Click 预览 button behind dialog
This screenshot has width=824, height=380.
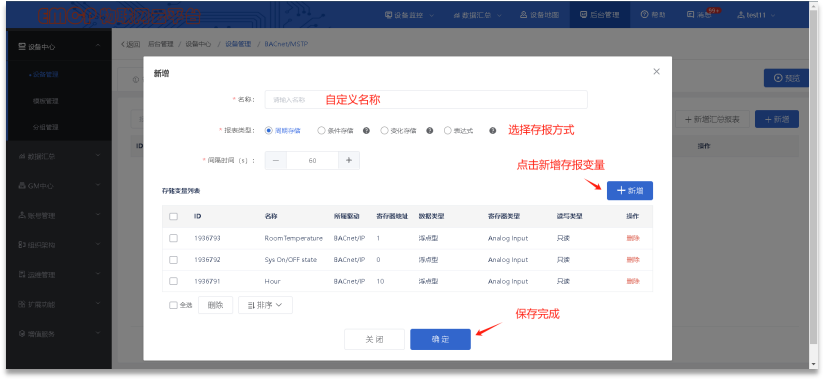pos(786,78)
